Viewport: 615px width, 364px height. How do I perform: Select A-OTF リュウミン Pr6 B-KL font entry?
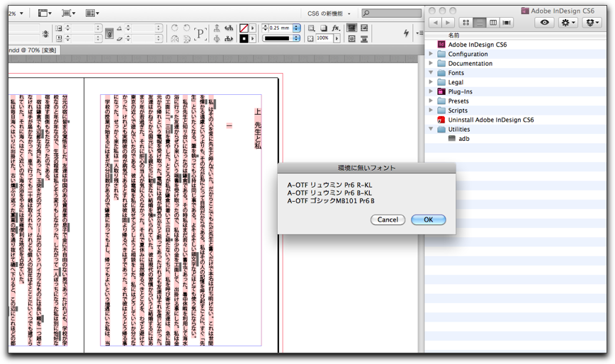329,193
